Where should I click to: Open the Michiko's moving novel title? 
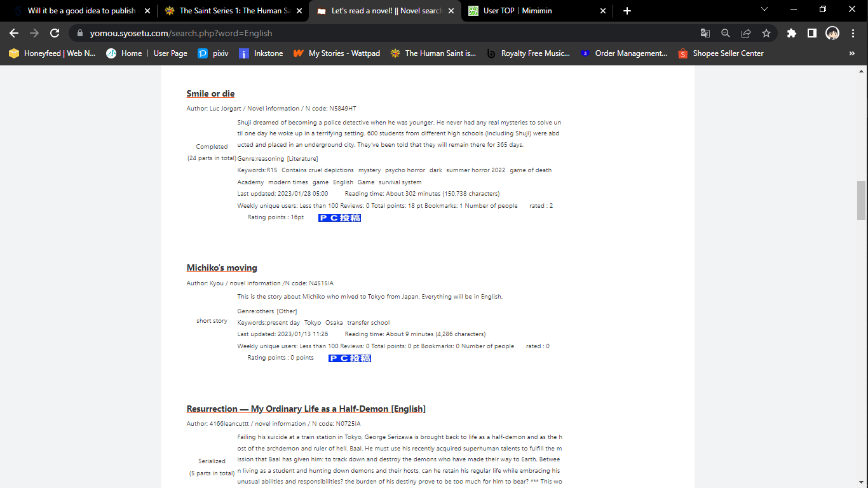[x=222, y=268]
